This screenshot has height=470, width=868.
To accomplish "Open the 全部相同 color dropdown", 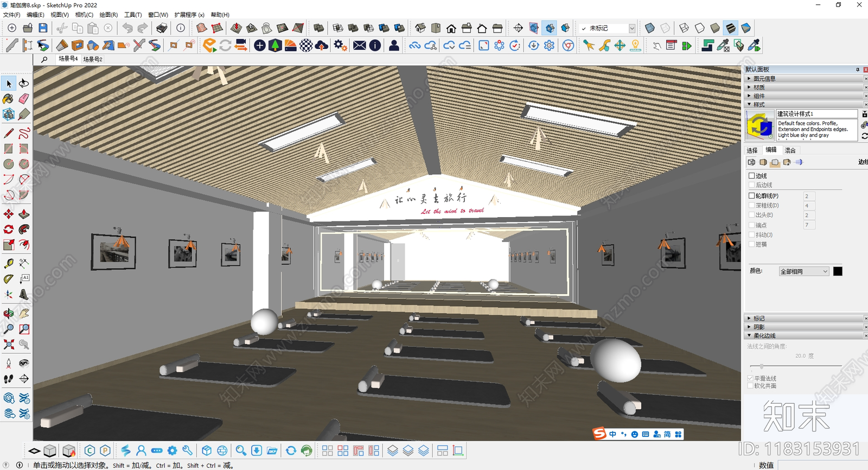I will 804,271.
